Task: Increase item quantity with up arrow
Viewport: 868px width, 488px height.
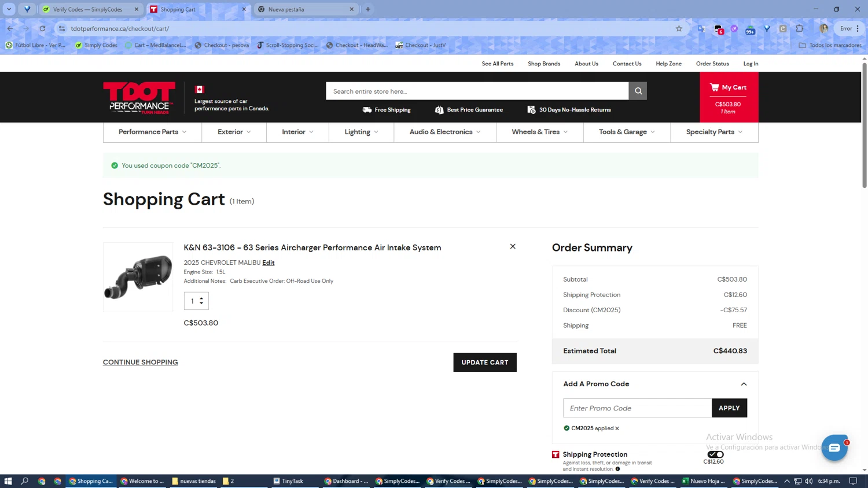Action: tap(201, 298)
